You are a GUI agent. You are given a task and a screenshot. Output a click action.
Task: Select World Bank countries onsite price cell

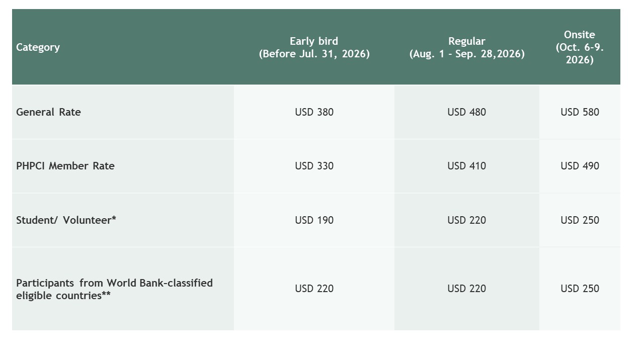click(x=580, y=289)
